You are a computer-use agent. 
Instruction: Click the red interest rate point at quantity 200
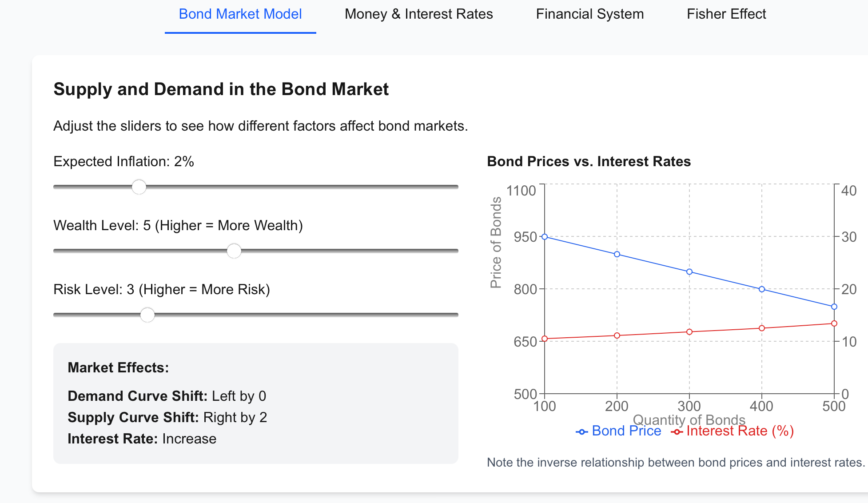(617, 335)
